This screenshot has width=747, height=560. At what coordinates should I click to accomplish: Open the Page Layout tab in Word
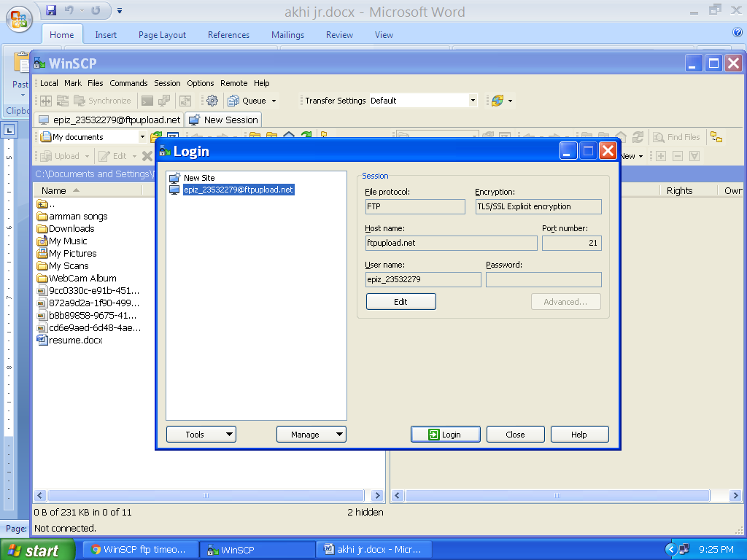(162, 35)
